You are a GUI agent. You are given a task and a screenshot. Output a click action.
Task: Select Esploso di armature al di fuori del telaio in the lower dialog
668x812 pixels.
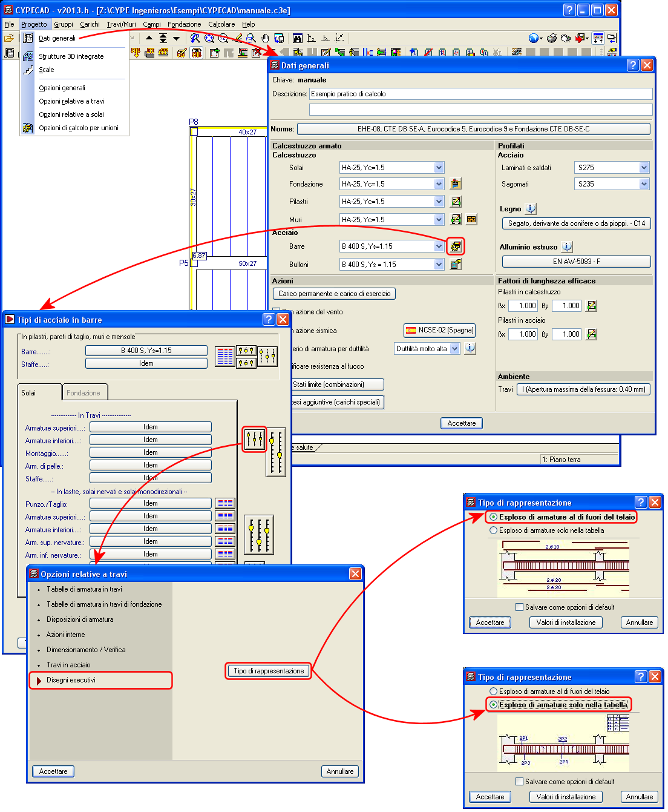click(x=549, y=692)
